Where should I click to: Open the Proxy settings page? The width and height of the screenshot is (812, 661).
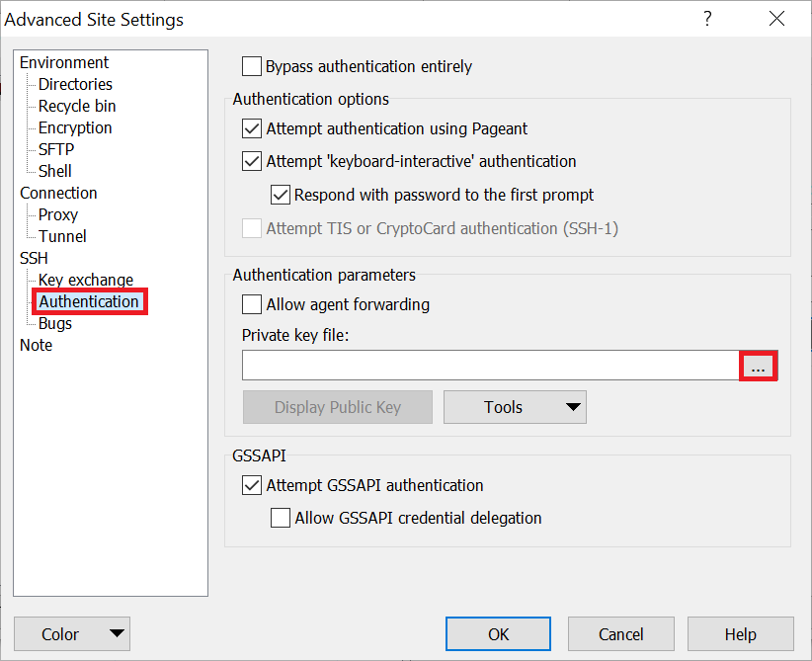(x=58, y=214)
